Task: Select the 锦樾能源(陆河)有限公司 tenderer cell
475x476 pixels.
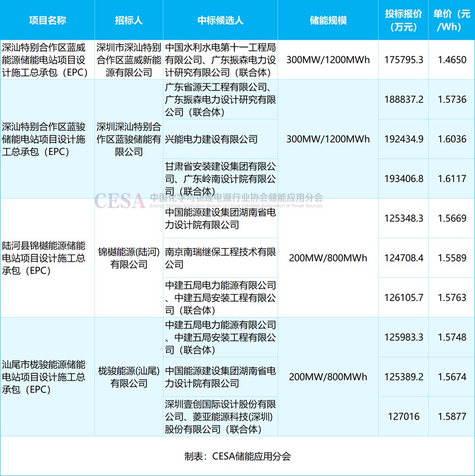Action: (129, 258)
